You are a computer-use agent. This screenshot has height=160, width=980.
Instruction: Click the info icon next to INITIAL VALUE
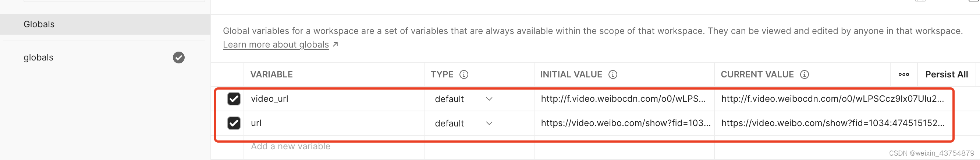(x=612, y=74)
